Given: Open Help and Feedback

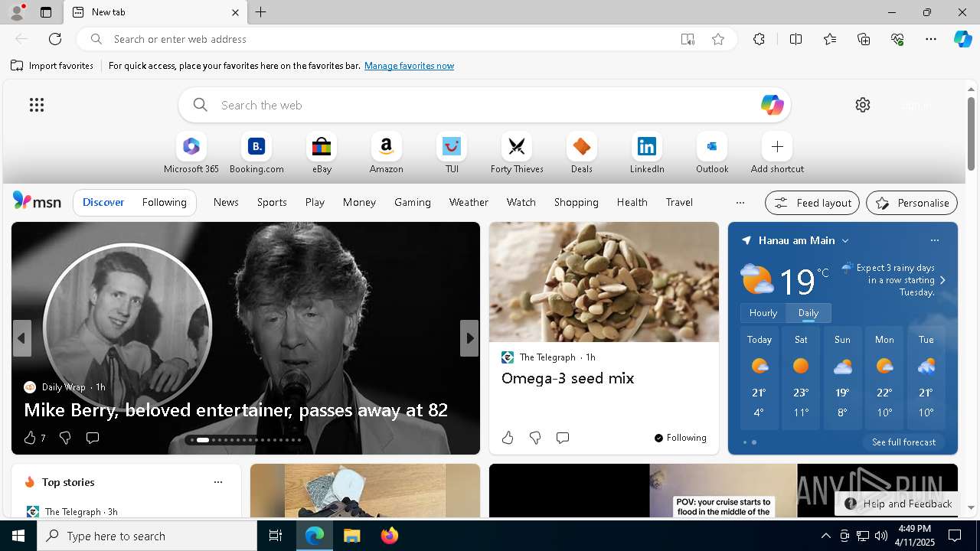Looking at the screenshot, I should click(x=898, y=504).
